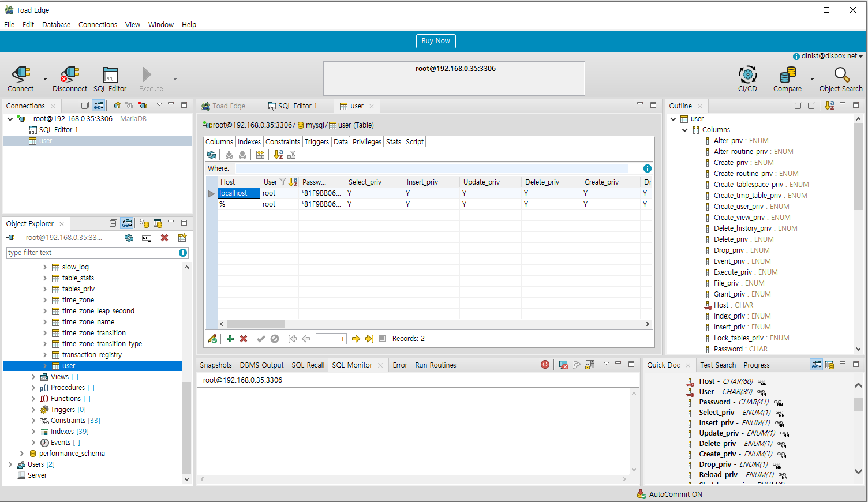Toggle database filter icon in Object Explorer
Viewport: 868px width, 502px height.
[144, 223]
